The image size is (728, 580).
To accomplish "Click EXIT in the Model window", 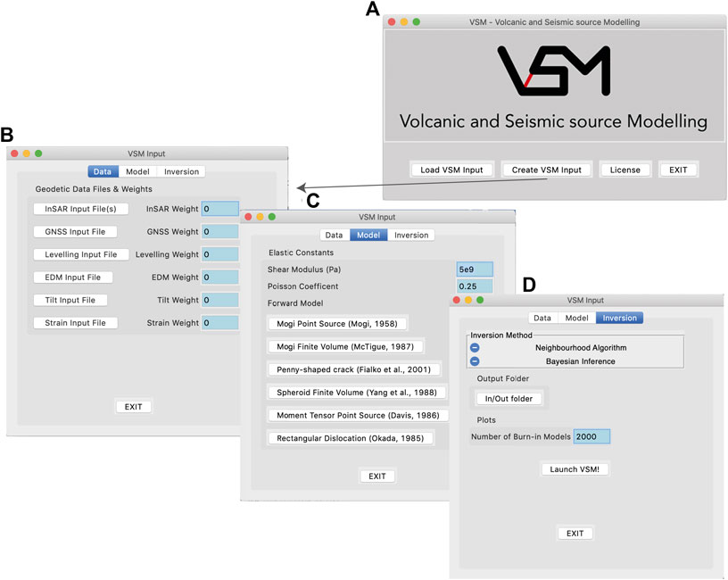I will [377, 476].
